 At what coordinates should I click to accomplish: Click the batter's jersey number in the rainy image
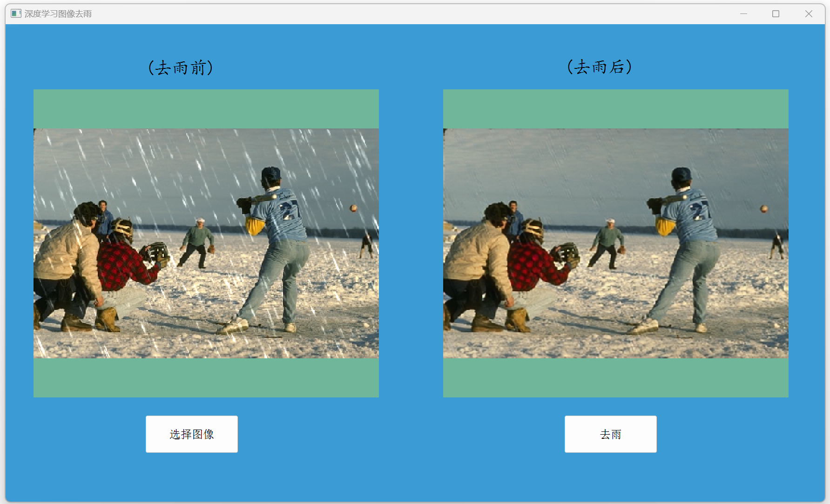tap(289, 210)
